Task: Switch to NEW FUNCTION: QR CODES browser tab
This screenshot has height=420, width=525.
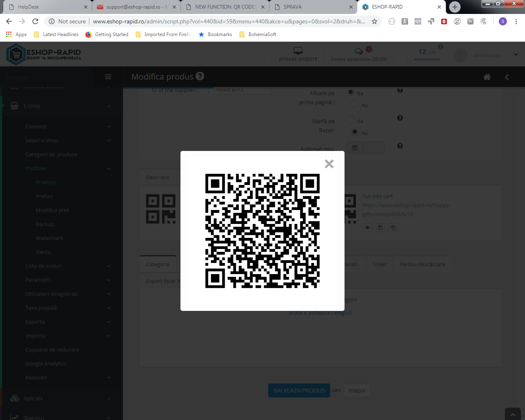Action: [225, 7]
